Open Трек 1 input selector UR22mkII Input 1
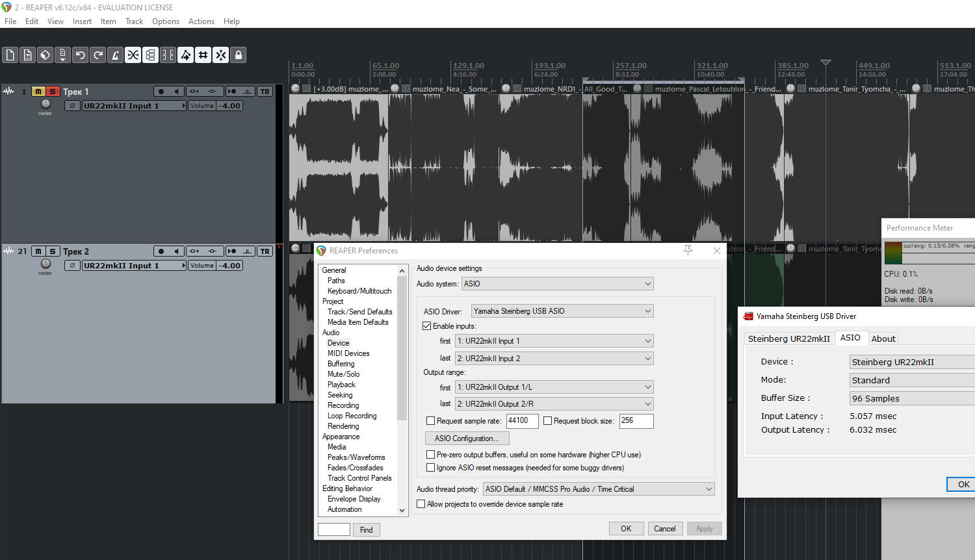Image resolution: width=975 pixels, height=560 pixels. tap(134, 106)
